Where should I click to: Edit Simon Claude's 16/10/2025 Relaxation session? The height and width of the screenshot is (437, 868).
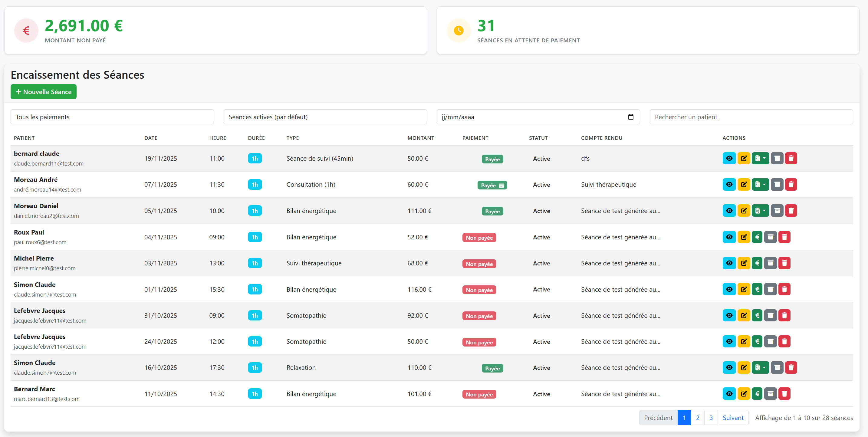click(743, 368)
